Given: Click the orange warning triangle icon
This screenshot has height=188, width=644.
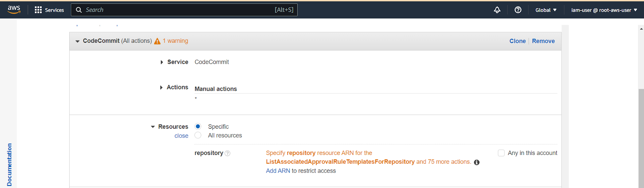Looking at the screenshot, I should 157,41.
